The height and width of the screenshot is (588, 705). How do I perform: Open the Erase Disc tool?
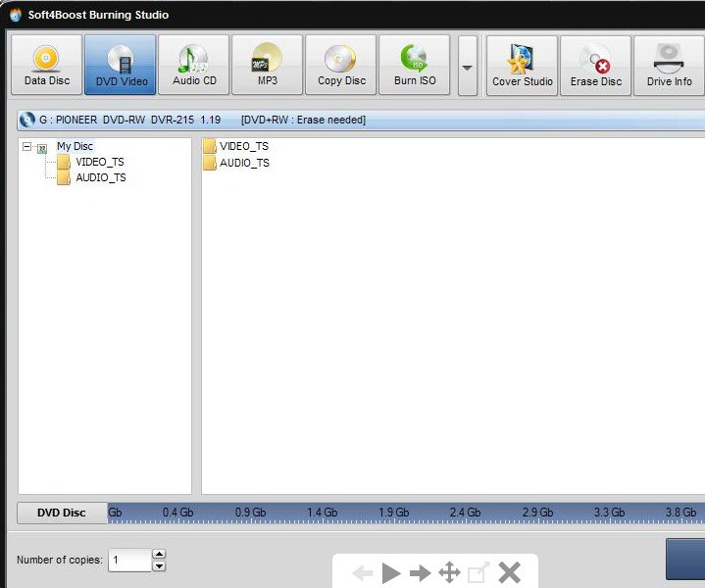pos(596,66)
